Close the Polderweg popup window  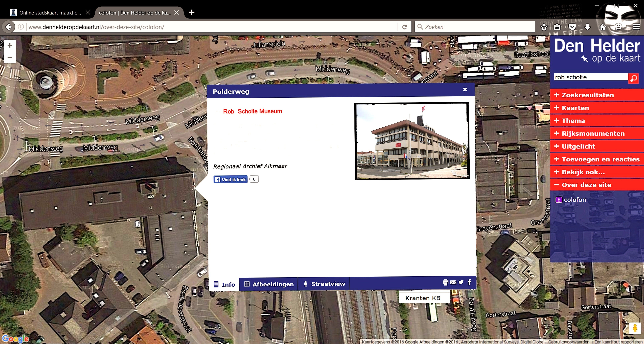465,89
